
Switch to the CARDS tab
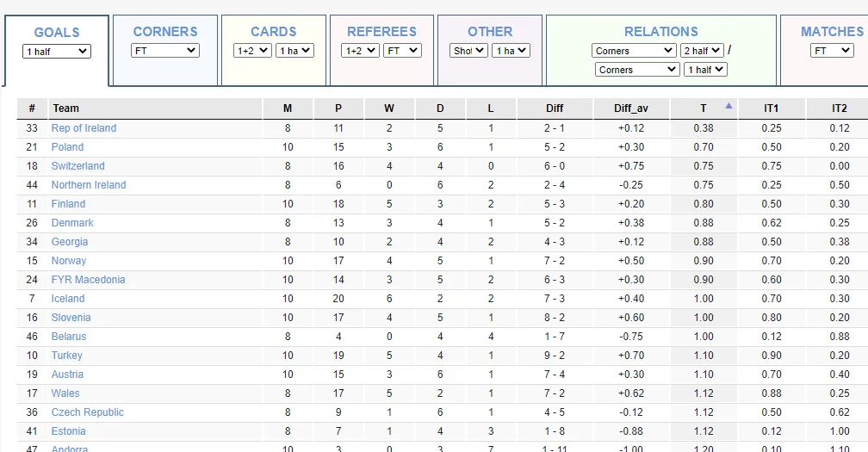point(274,32)
